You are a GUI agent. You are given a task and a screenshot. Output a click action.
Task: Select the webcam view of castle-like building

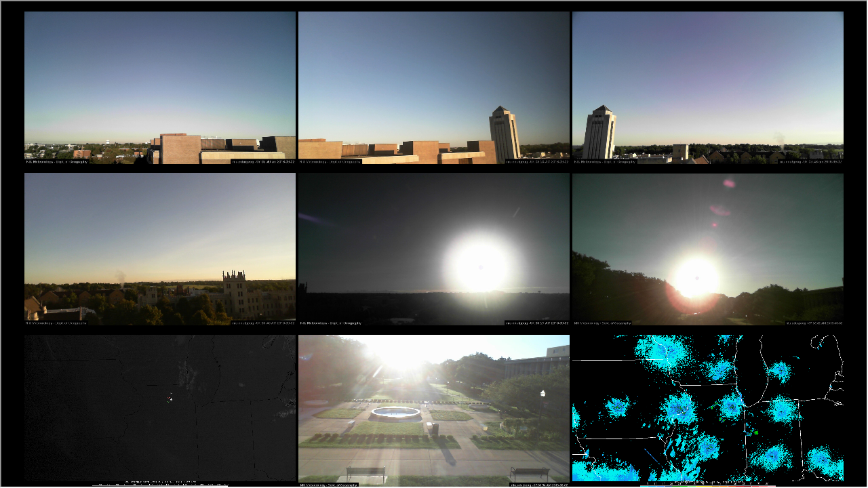[160, 248]
